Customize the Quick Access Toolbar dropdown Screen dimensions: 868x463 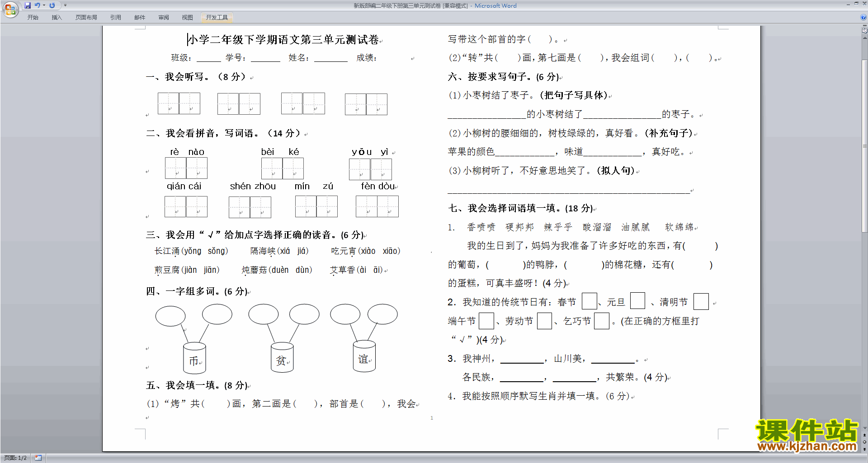[65, 5]
